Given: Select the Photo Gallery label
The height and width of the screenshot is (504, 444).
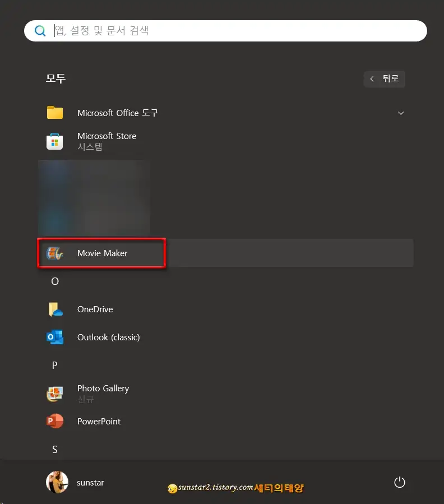Looking at the screenshot, I should [103, 389].
